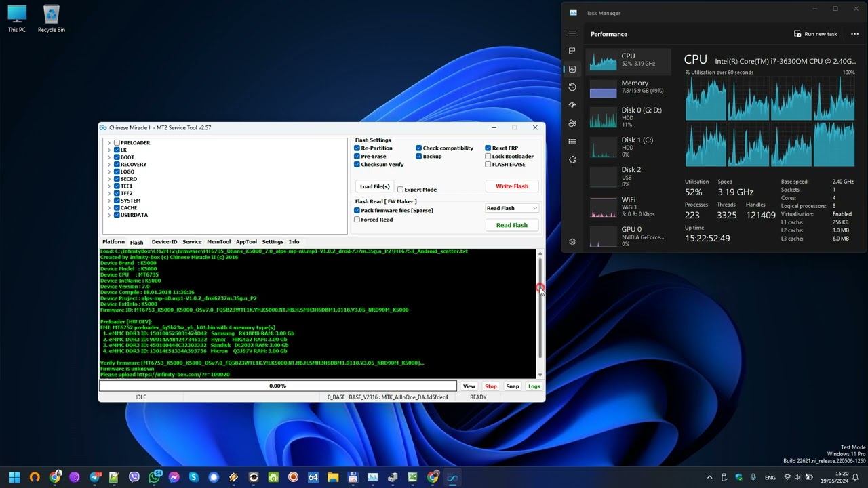Show hidden system tray icons
Screen dimensions: 868x488
pos(709,477)
